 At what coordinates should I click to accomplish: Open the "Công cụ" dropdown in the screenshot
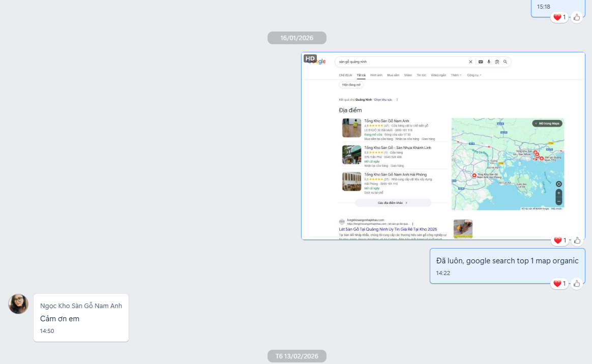[x=473, y=75]
